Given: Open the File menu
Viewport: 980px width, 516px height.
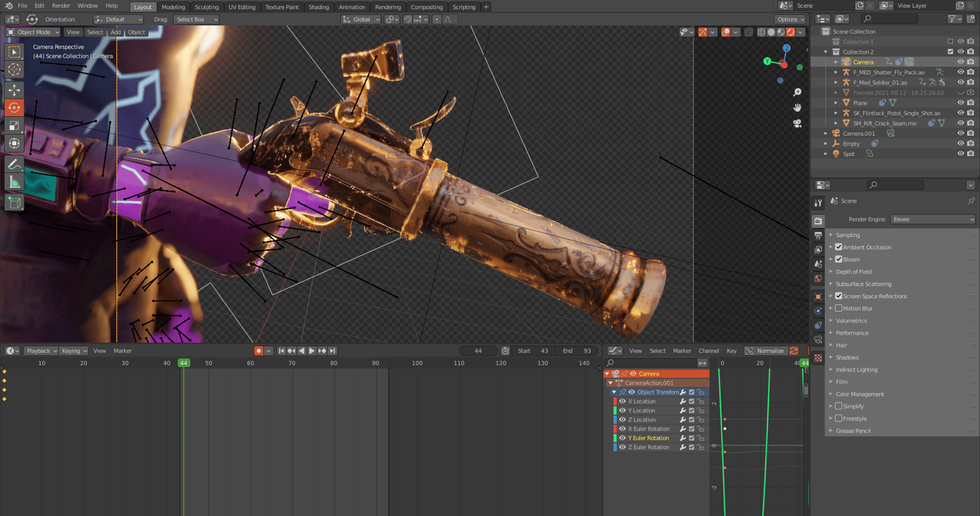Looking at the screenshot, I should (22, 6).
